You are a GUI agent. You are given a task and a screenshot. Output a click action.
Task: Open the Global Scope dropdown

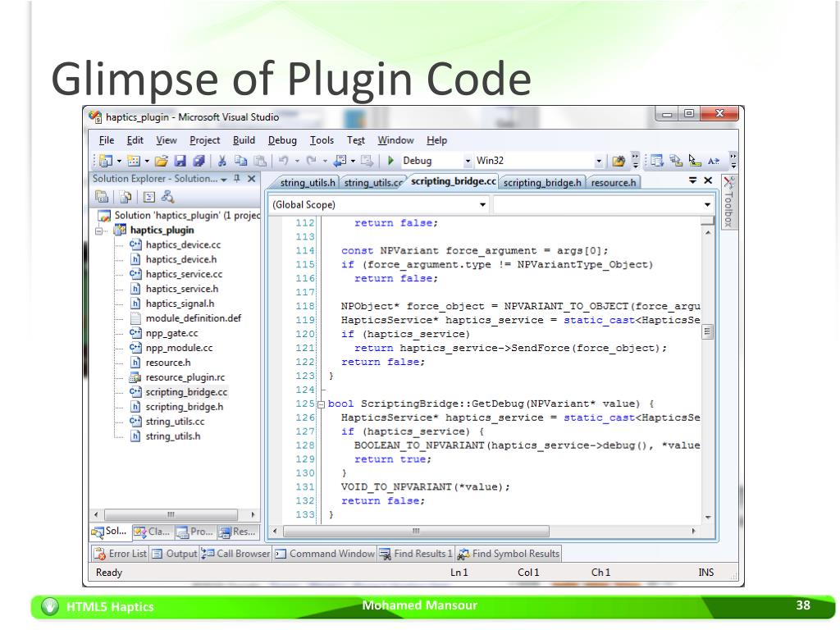482,204
